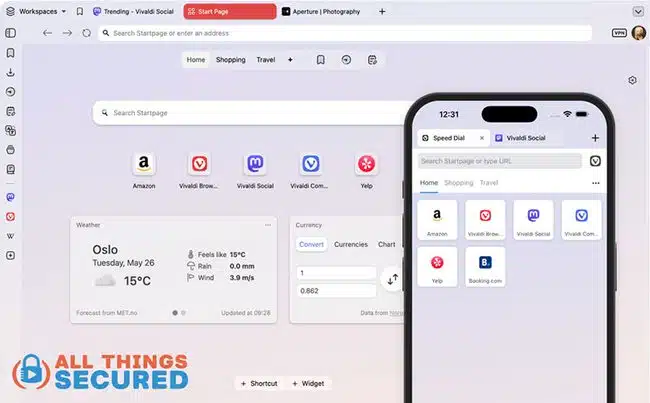The height and width of the screenshot is (403, 650).
Task: Open Mastodon web panel in sidebar
Action: (10, 197)
